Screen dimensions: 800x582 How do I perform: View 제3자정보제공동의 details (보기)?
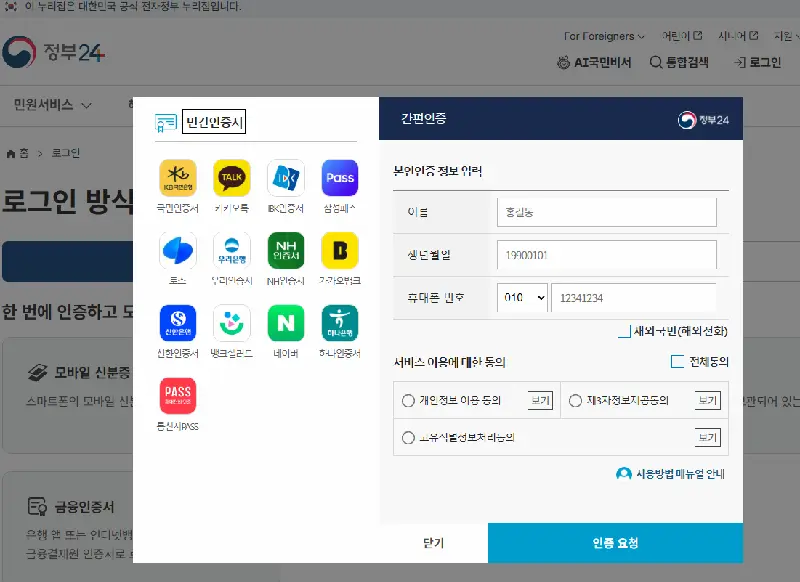708,400
